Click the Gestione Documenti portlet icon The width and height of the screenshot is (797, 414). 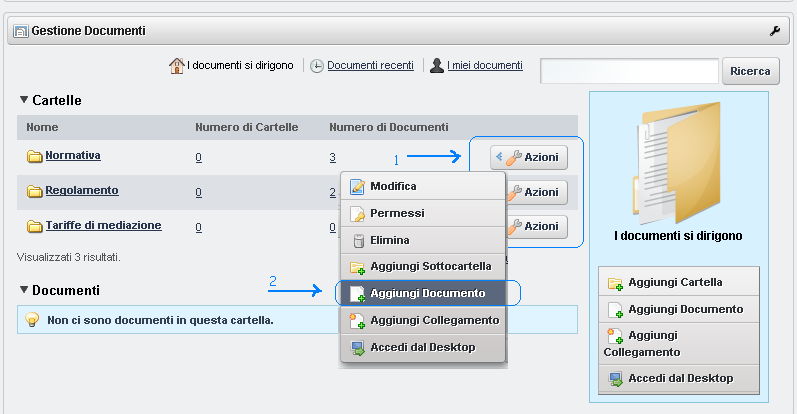(19, 32)
